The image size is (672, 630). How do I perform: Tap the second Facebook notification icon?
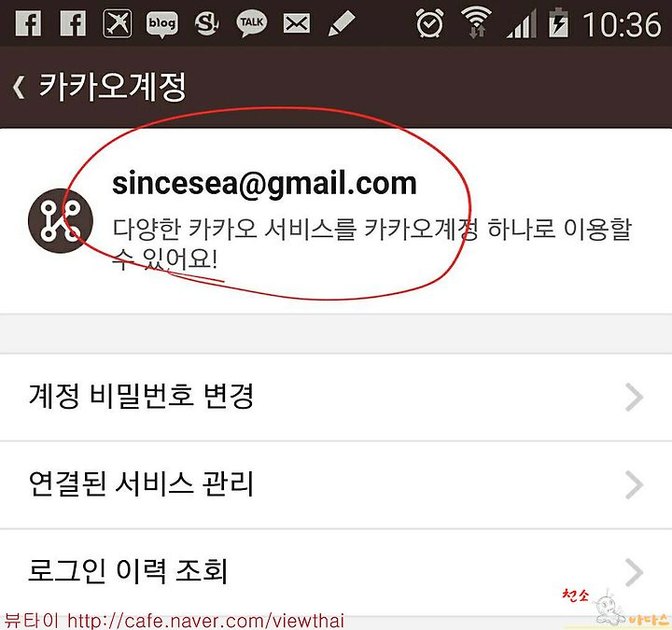[x=73, y=23]
